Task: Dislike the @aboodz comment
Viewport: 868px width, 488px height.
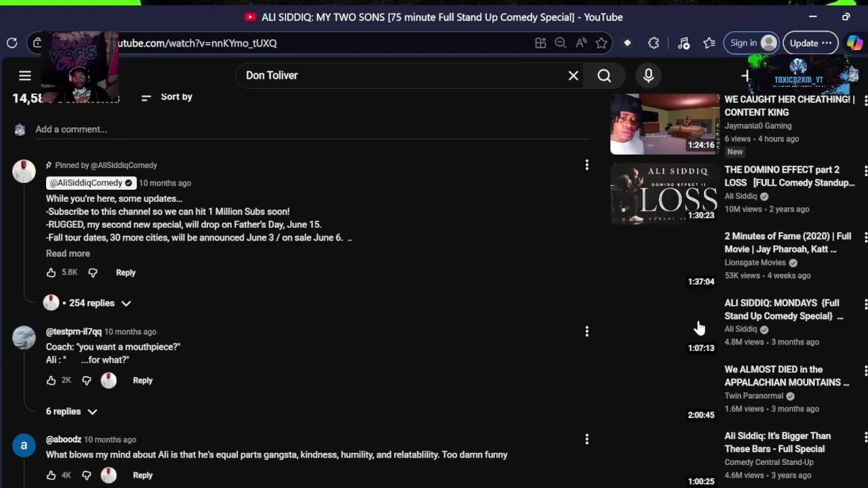Action: click(x=86, y=475)
